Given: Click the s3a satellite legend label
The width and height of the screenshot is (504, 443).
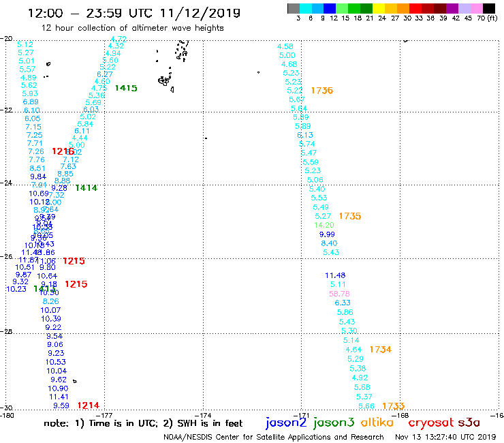Looking at the screenshot, I should (469, 423).
